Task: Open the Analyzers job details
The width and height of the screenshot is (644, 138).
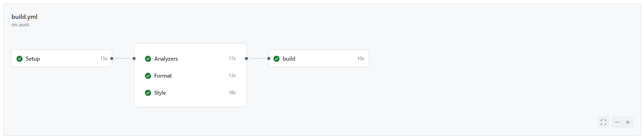Action: pyautogui.click(x=190, y=58)
